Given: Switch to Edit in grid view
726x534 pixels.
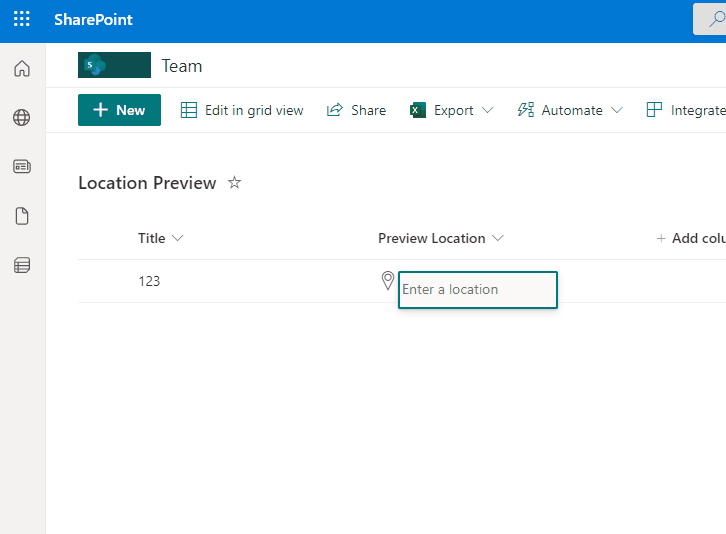Looking at the screenshot, I should (242, 110).
